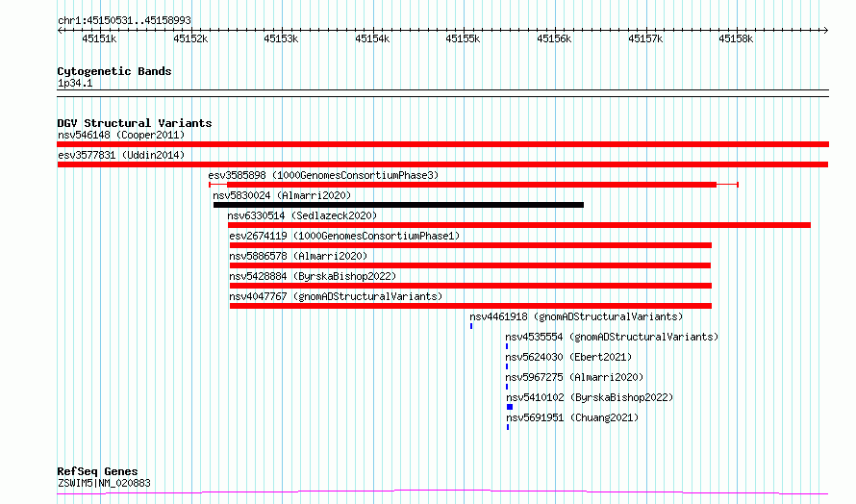Open nsv5830024 (Almarri2020) variant label
The image size is (856, 504).
click(282, 195)
